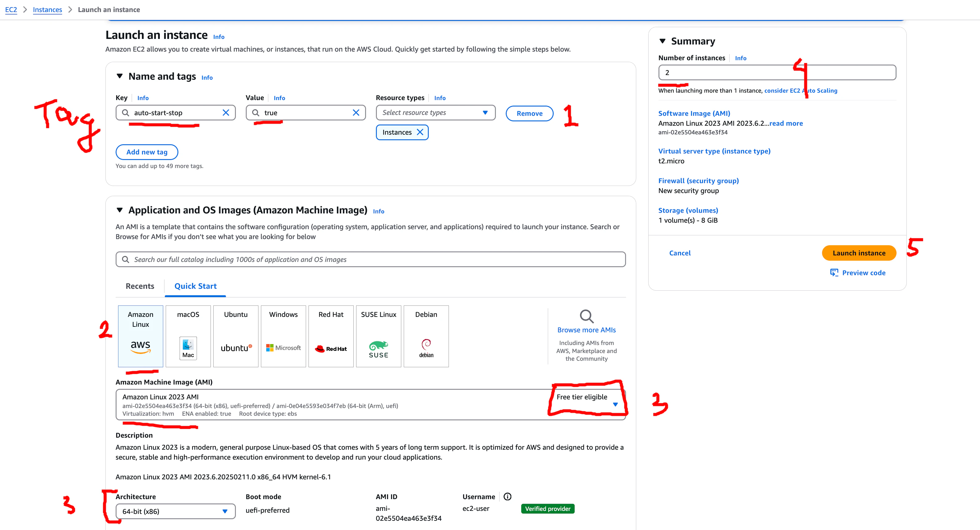
Task: Click the 'Verified provider' badge
Action: click(548, 509)
